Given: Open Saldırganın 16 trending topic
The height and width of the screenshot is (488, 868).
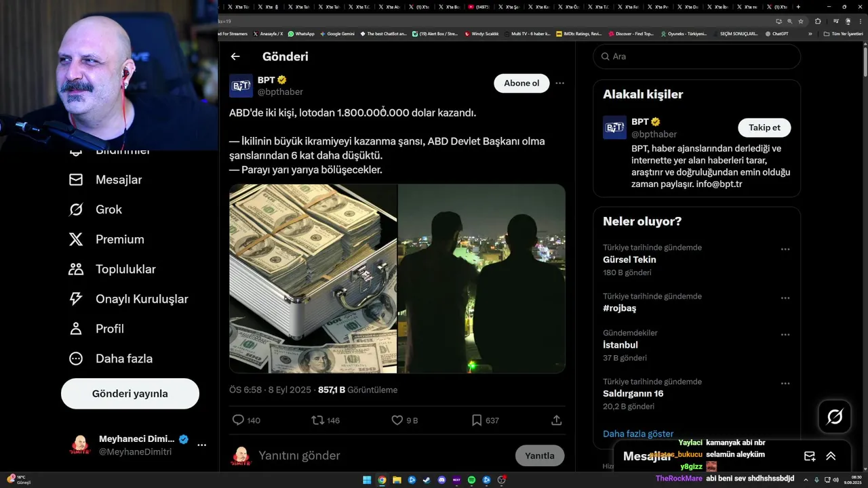Looking at the screenshot, I should (x=633, y=394).
